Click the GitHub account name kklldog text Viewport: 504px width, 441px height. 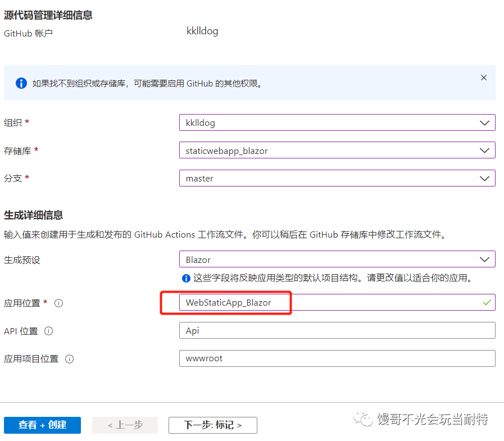click(202, 31)
